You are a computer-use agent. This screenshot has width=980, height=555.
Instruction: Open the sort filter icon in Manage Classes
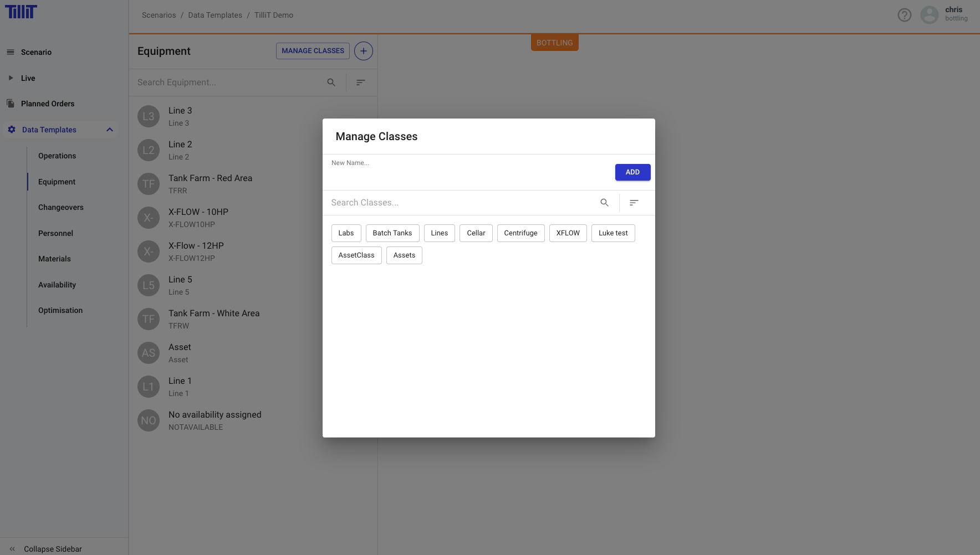pyautogui.click(x=634, y=203)
